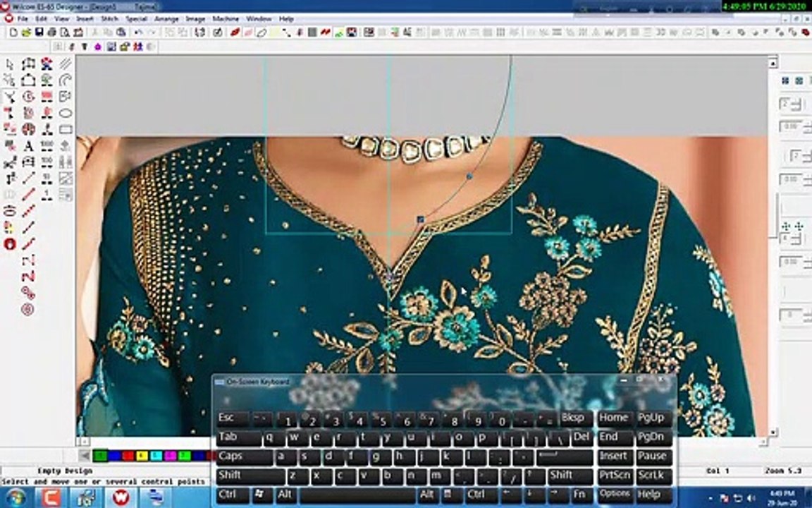Click the diagonal lines icon atop toolbox

tap(66, 64)
